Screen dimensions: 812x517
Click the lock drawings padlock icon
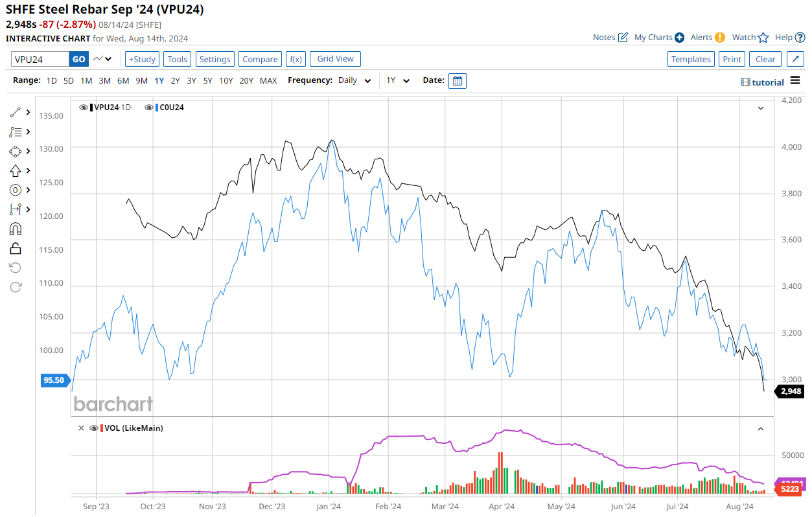[x=16, y=248]
